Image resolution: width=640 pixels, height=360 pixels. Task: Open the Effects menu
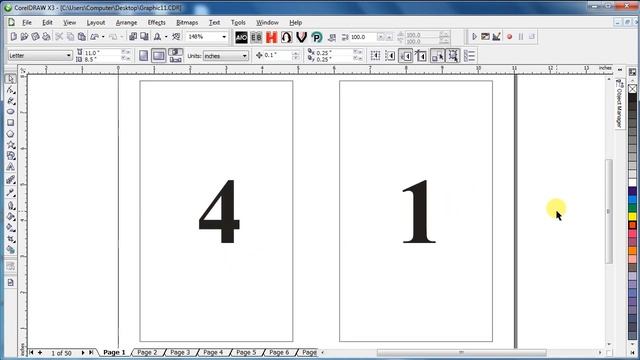pyautogui.click(x=157, y=22)
